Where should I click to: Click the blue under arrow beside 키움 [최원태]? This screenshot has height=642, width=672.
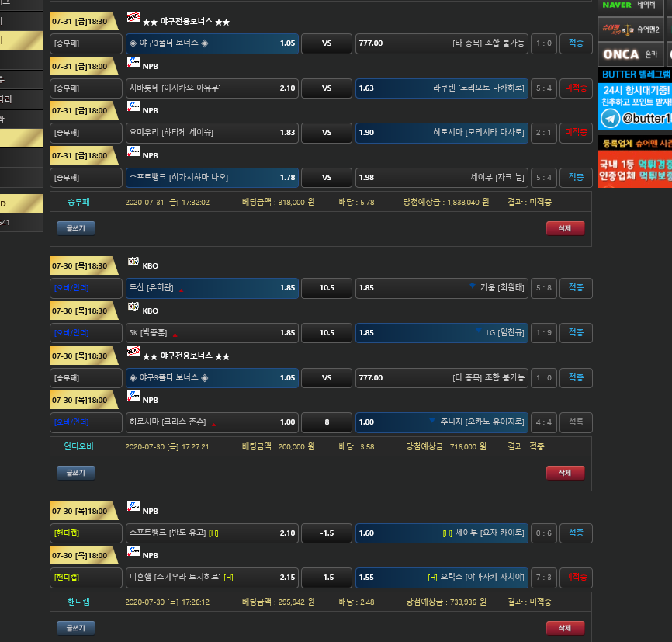(472, 286)
